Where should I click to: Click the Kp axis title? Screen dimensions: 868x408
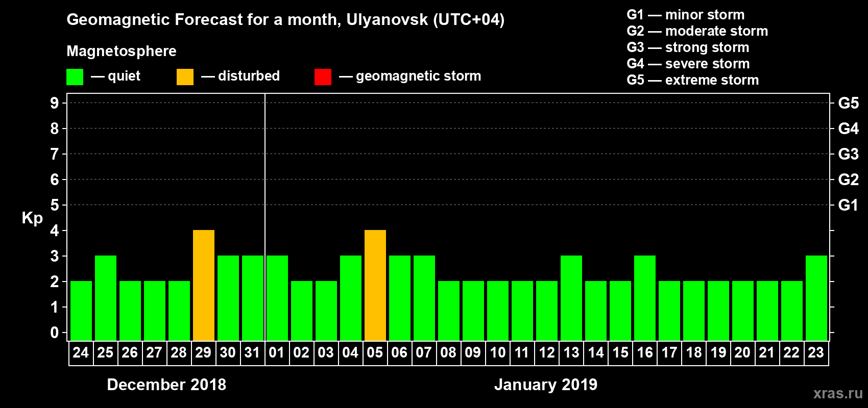coord(32,218)
